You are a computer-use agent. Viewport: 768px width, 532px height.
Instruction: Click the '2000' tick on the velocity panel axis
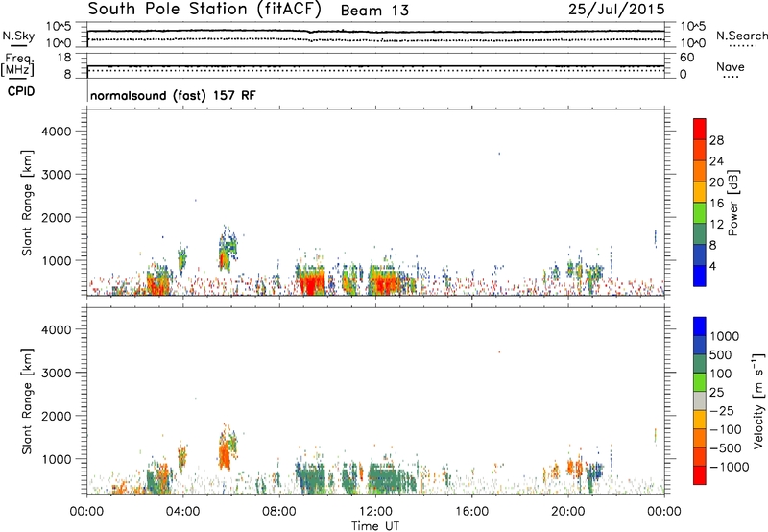pyautogui.click(x=57, y=416)
